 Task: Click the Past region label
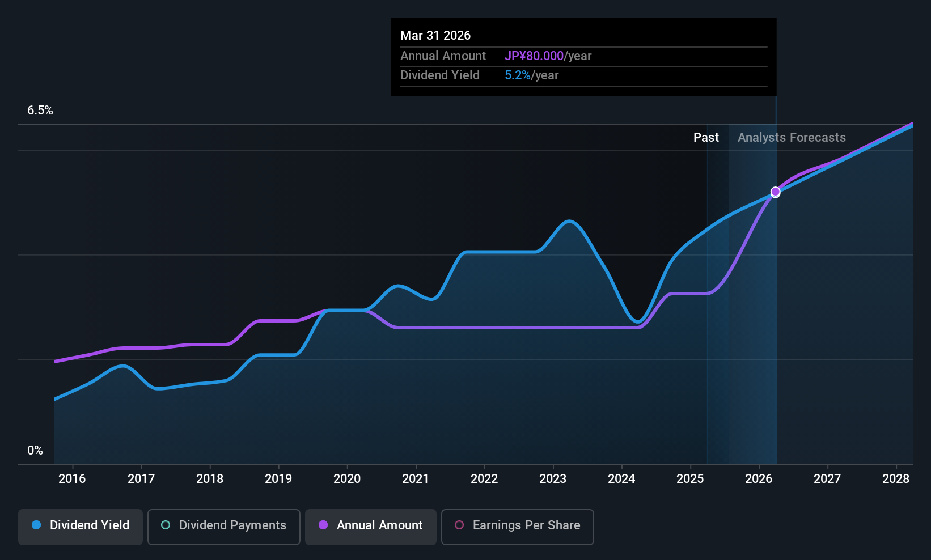pyautogui.click(x=706, y=138)
